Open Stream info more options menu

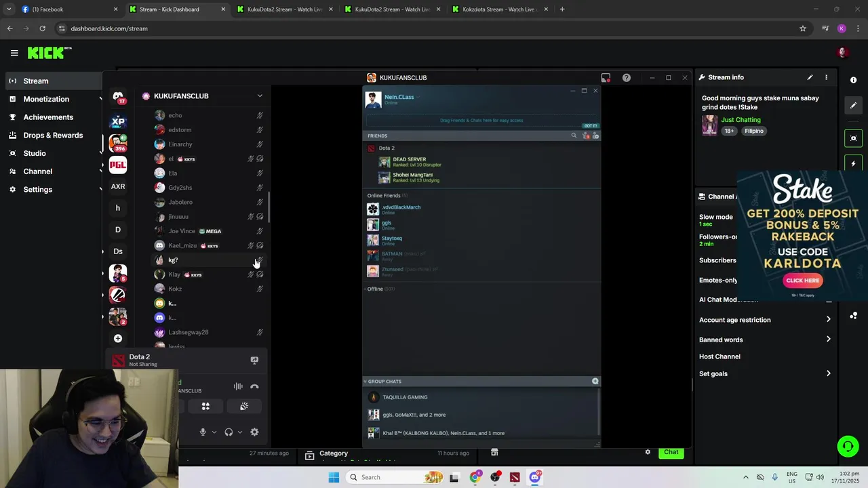click(x=826, y=77)
